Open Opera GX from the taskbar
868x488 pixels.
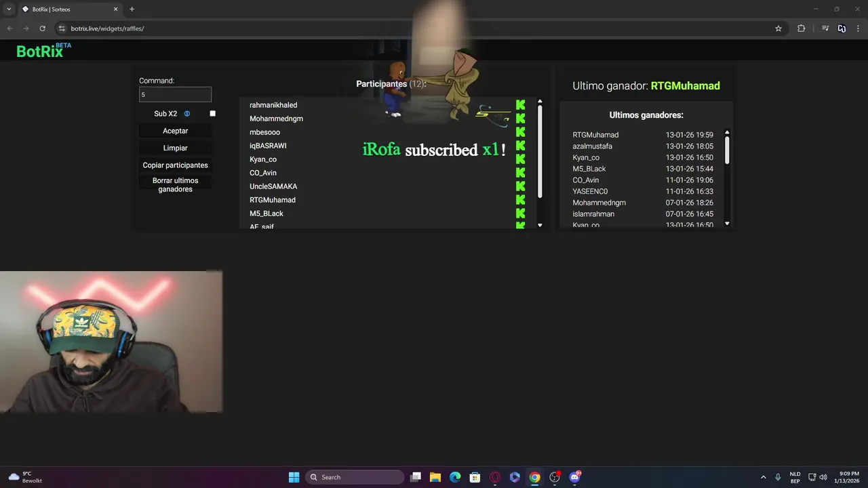pos(495,477)
